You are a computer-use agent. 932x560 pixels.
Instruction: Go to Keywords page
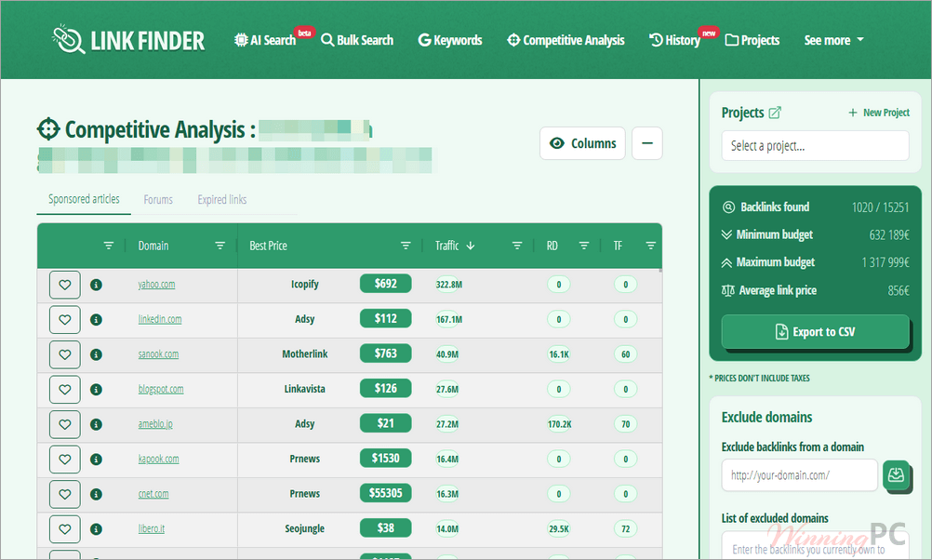click(450, 40)
